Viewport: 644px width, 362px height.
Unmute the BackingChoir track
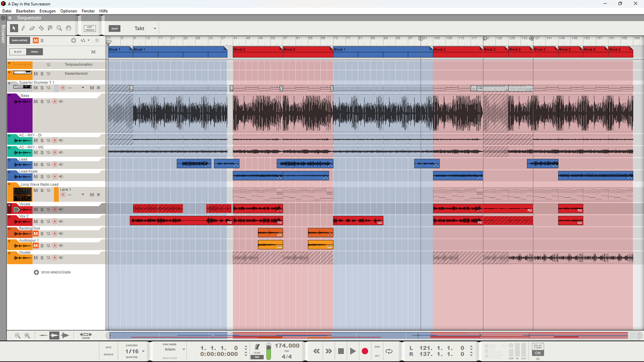36,234
